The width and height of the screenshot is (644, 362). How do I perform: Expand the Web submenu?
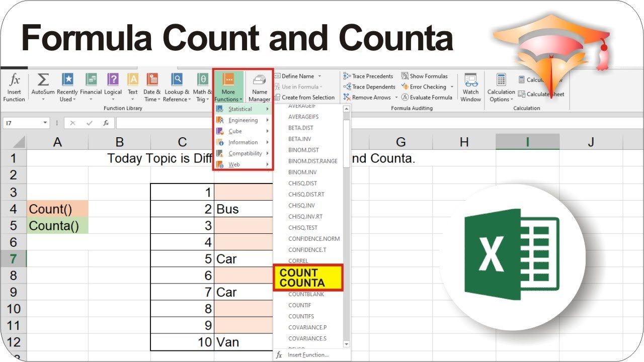tap(243, 164)
